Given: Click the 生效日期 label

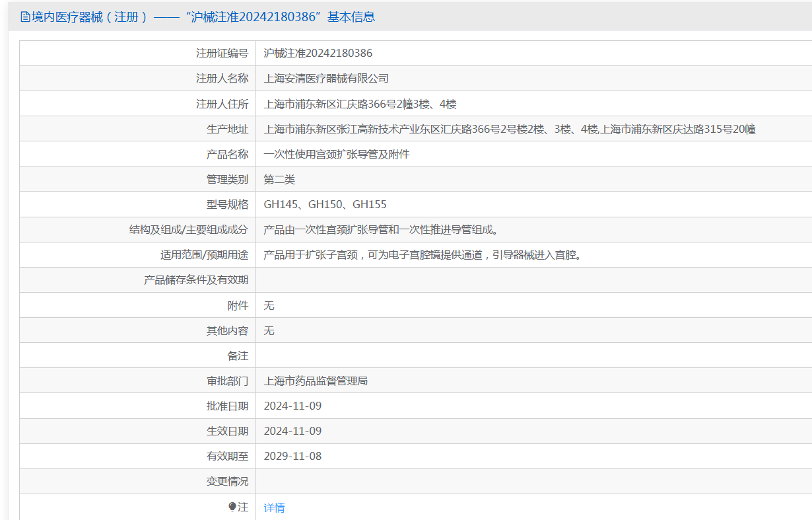Looking at the screenshot, I should click(x=228, y=431).
